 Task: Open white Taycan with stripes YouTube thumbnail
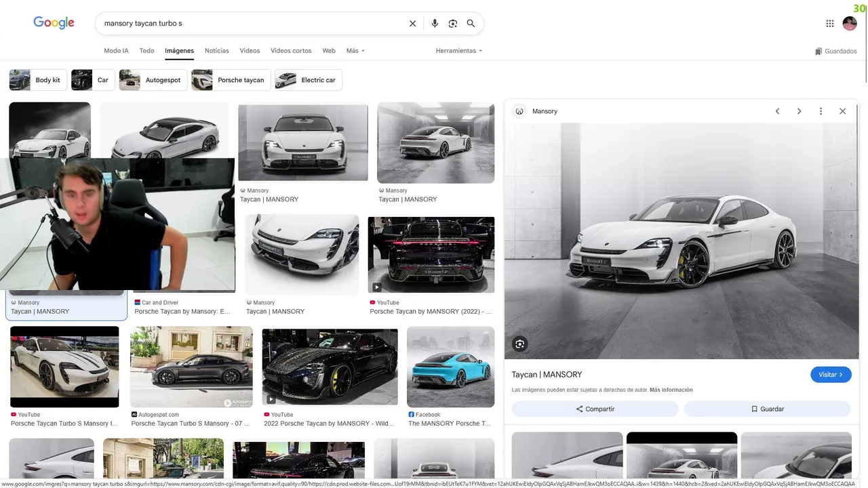[64, 367]
